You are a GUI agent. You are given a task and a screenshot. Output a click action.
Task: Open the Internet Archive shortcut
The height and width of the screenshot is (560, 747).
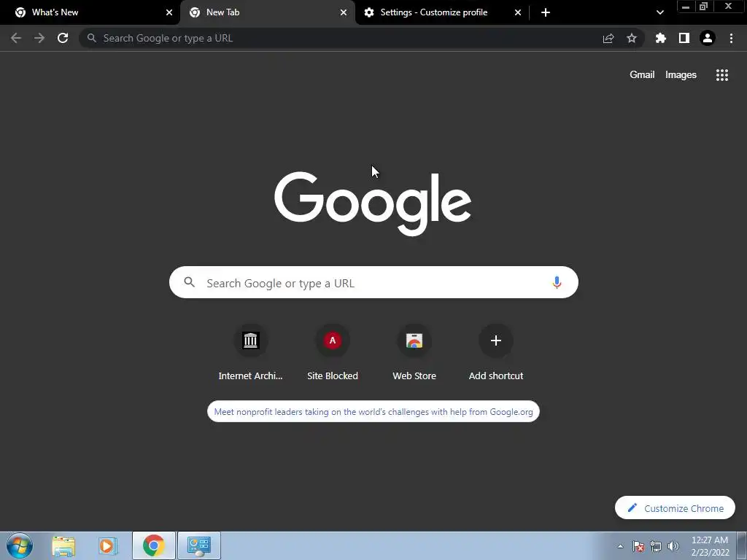pos(251,354)
